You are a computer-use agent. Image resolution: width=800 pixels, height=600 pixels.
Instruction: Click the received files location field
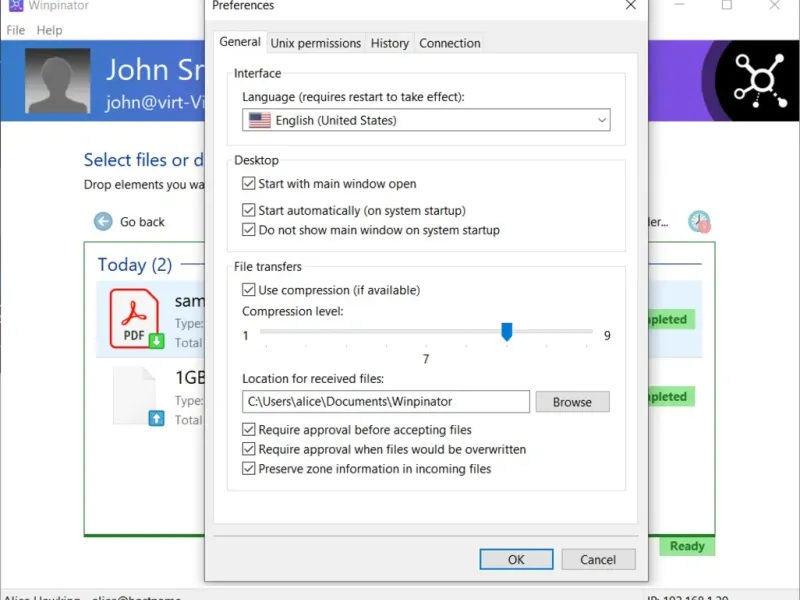pos(386,402)
